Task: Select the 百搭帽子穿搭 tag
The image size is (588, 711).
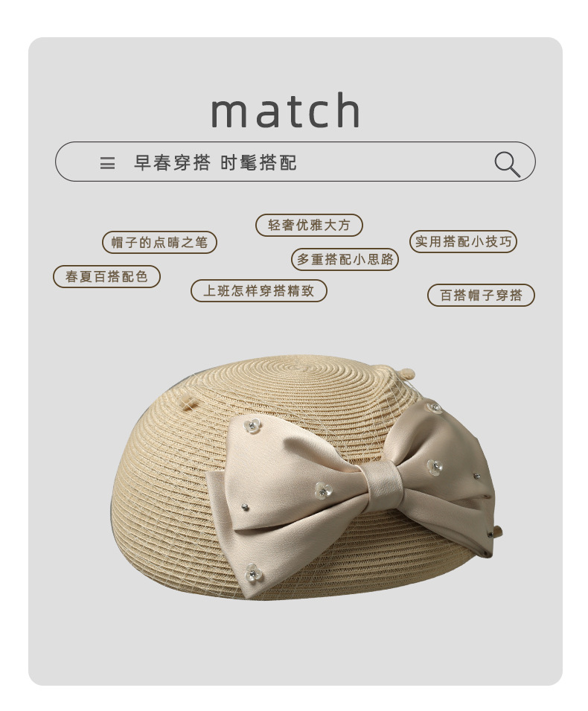Action: pyautogui.click(x=482, y=295)
